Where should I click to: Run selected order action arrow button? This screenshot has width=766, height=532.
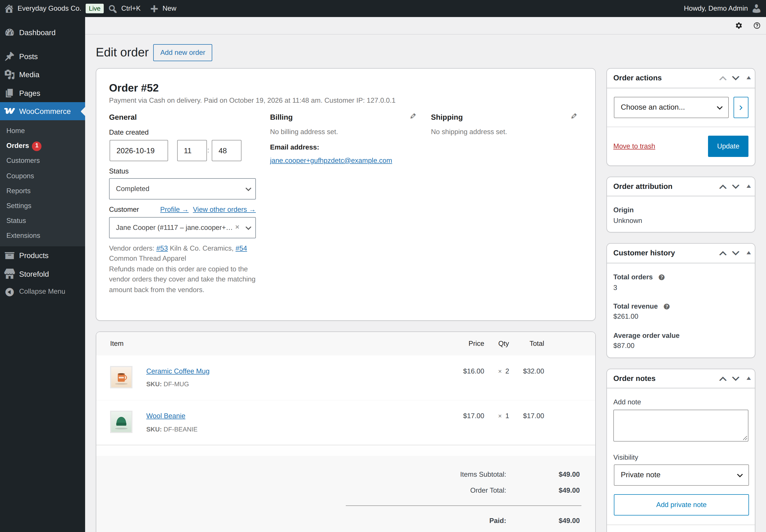tap(741, 107)
